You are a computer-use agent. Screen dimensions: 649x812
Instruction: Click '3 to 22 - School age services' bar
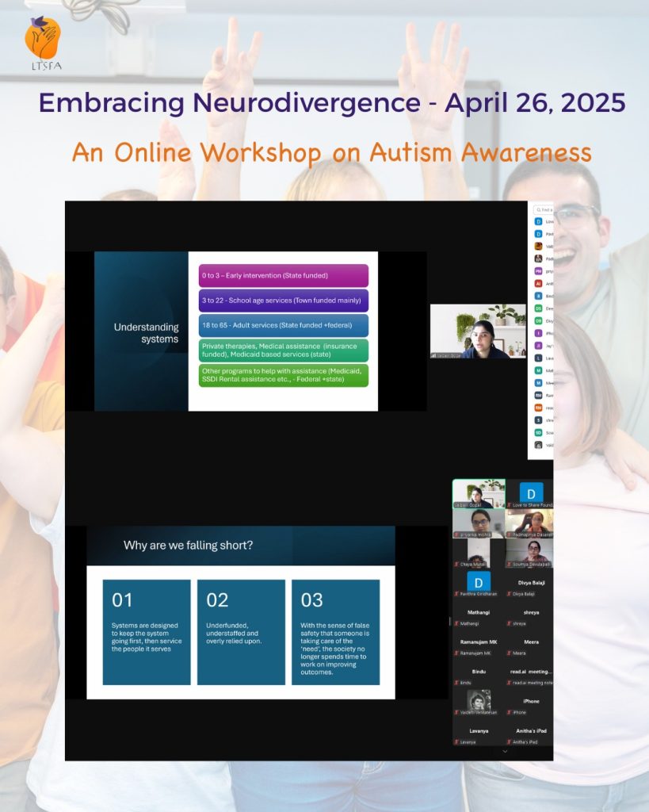(284, 301)
